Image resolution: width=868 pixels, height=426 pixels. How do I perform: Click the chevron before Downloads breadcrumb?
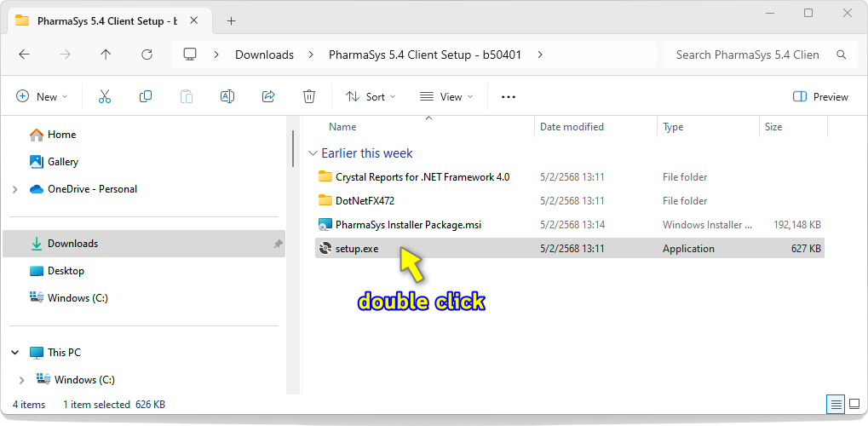216,55
